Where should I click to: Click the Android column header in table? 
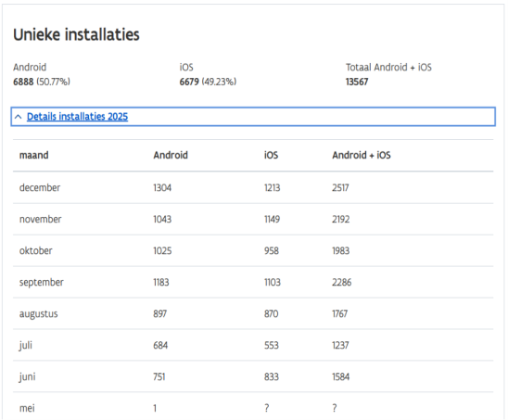click(171, 155)
